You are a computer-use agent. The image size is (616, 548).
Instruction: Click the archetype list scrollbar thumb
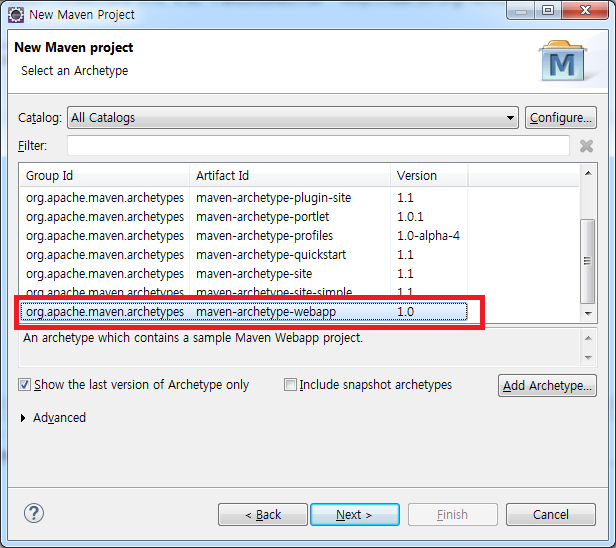[587, 261]
